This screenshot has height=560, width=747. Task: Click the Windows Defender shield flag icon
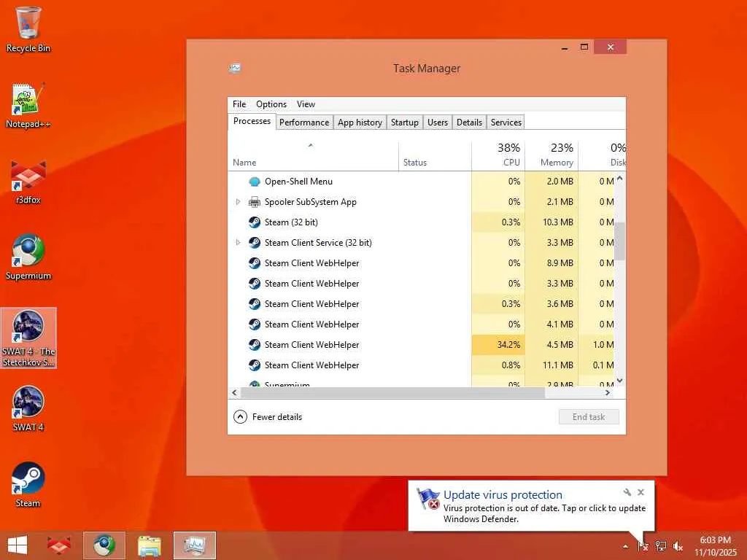pos(427,499)
